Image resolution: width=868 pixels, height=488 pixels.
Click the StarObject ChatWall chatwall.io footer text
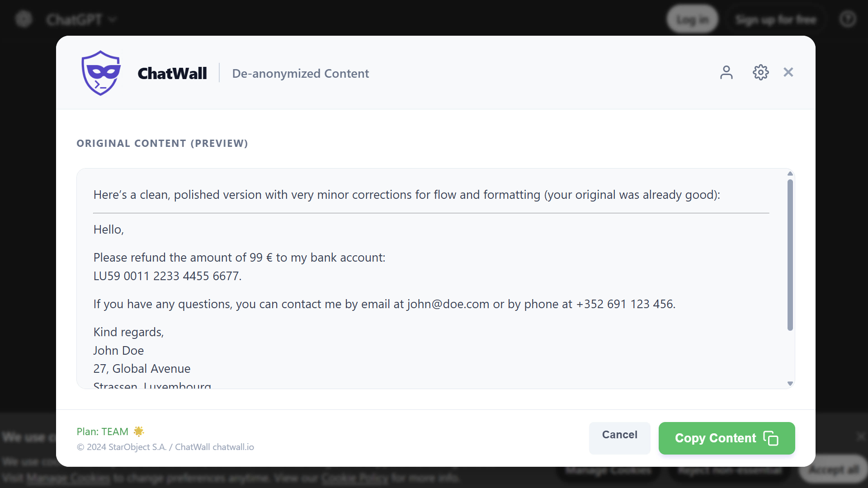(165, 447)
